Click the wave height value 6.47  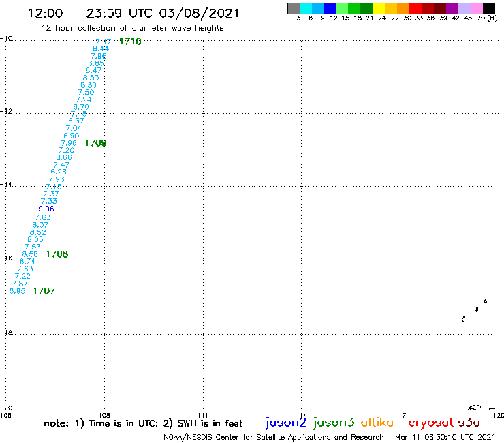coord(93,70)
